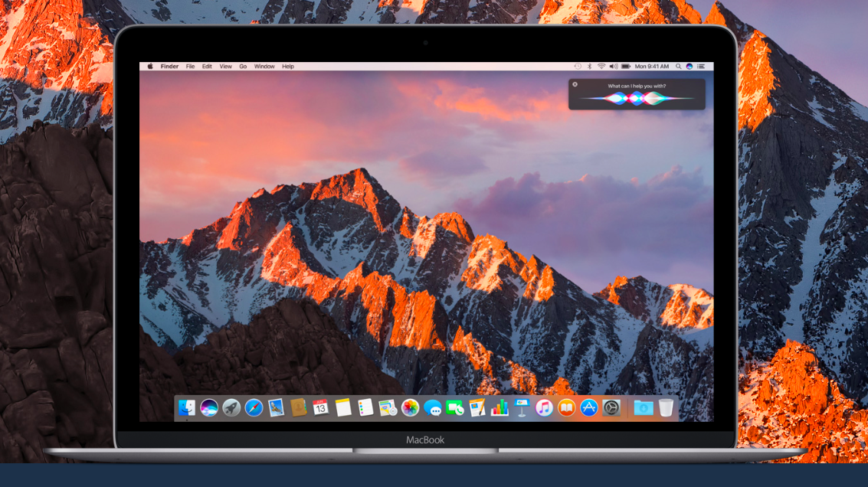The height and width of the screenshot is (487, 868).
Task: Open iBooks orange book icon
Action: coord(566,408)
